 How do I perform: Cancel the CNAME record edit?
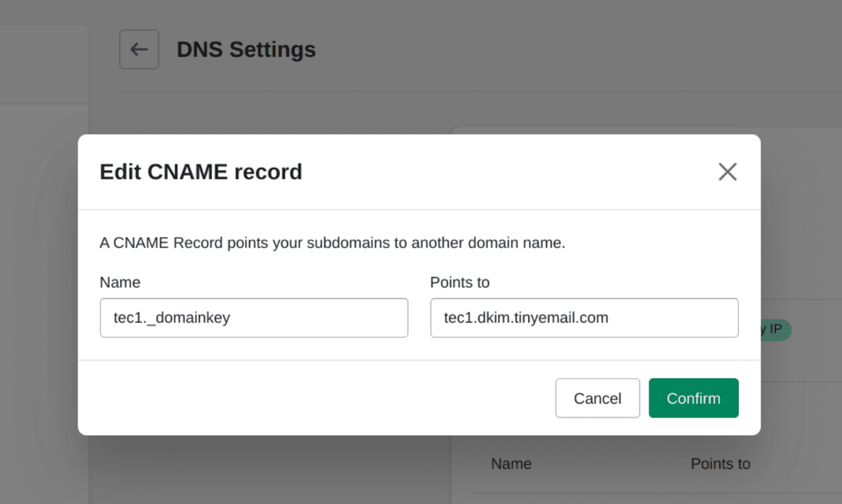[x=597, y=398]
